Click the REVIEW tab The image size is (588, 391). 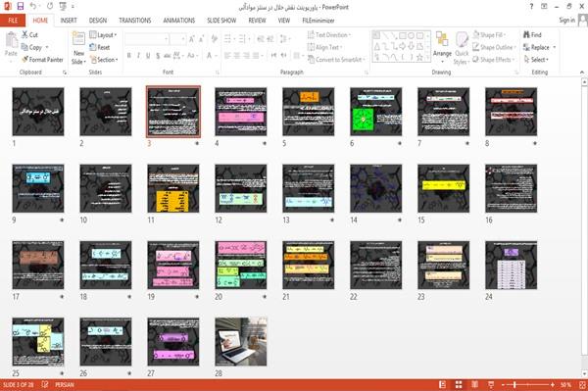(x=257, y=21)
